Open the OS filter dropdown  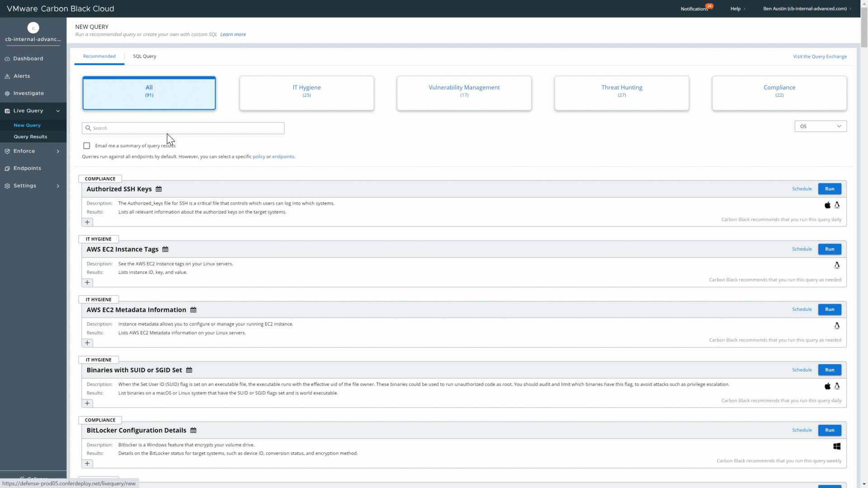[821, 127]
